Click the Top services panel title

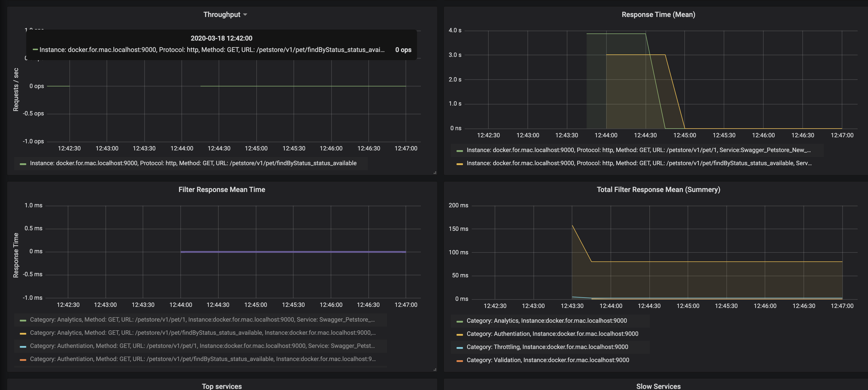(x=221, y=386)
